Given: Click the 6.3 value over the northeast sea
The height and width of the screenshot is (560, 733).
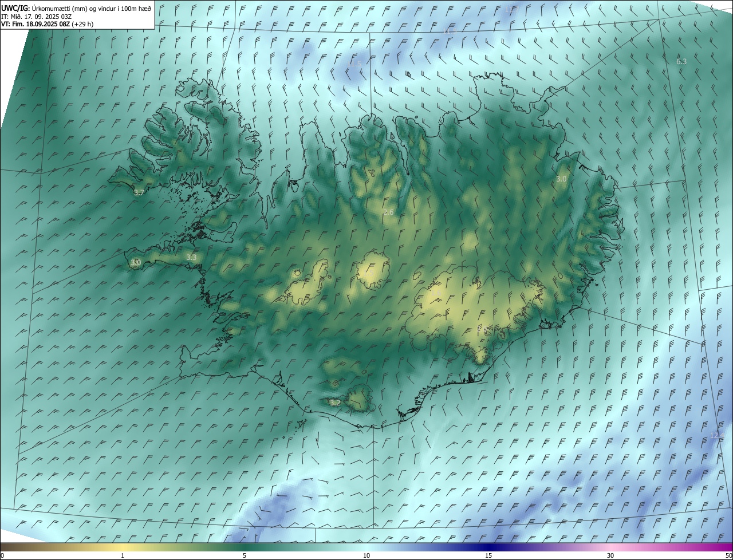Looking at the screenshot, I should (x=681, y=61).
